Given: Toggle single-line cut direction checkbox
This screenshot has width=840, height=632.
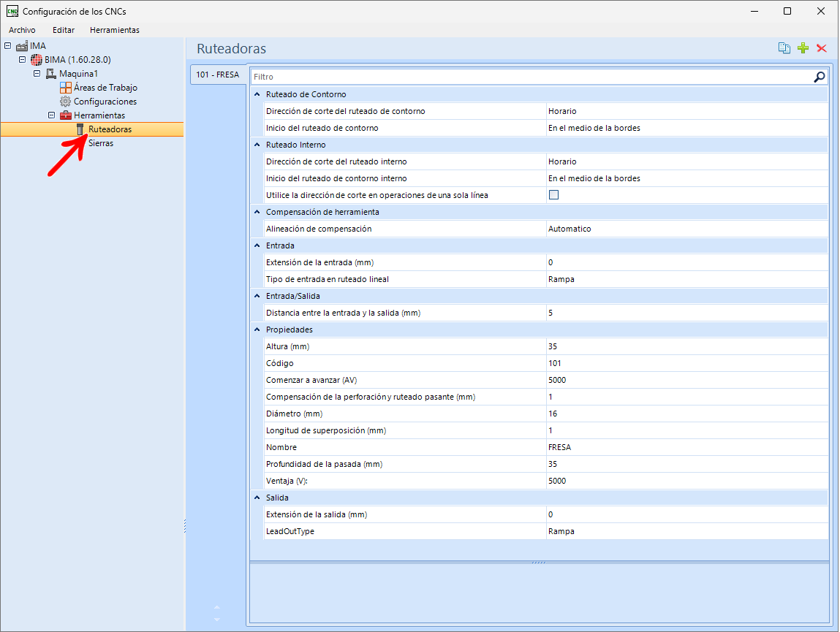Looking at the screenshot, I should [x=554, y=195].
